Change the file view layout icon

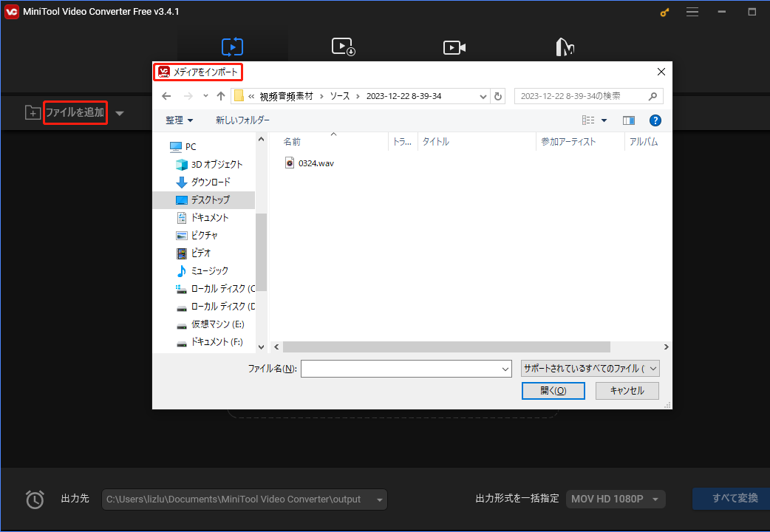(x=588, y=120)
